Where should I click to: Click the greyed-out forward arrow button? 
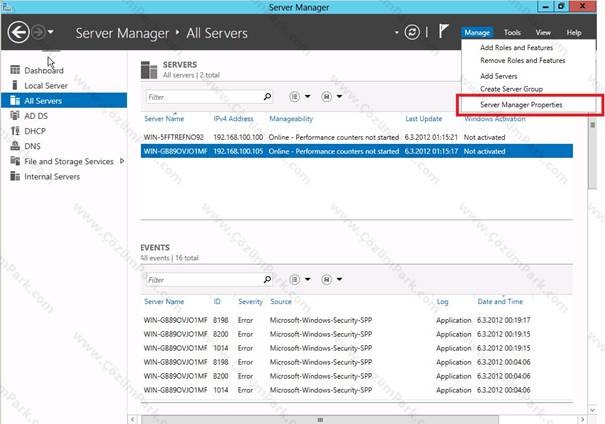(x=38, y=32)
